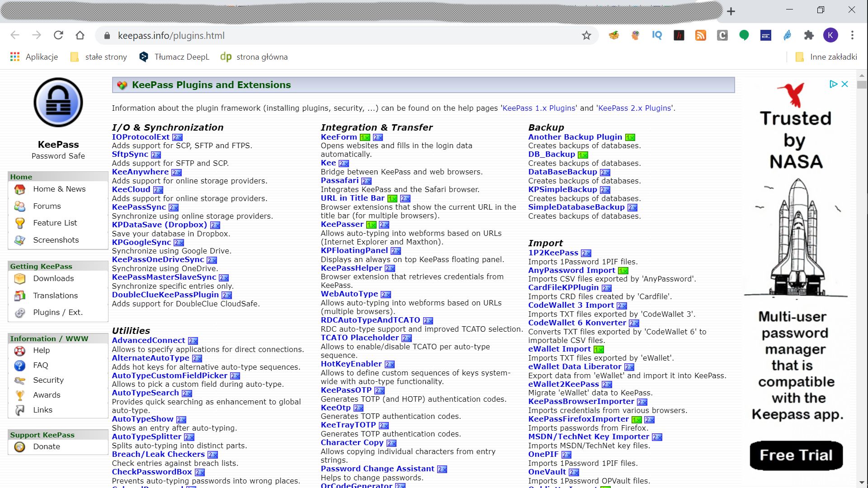
Task: Open the KeePass 2.x Plugins help link
Action: pyautogui.click(x=634, y=108)
